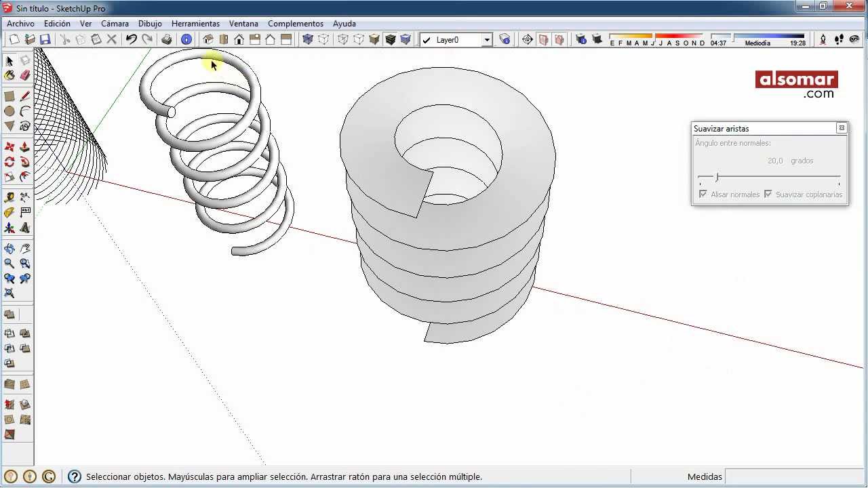The image size is (868, 488).
Task: Activate the Follow Me tool
Action: coord(25,162)
